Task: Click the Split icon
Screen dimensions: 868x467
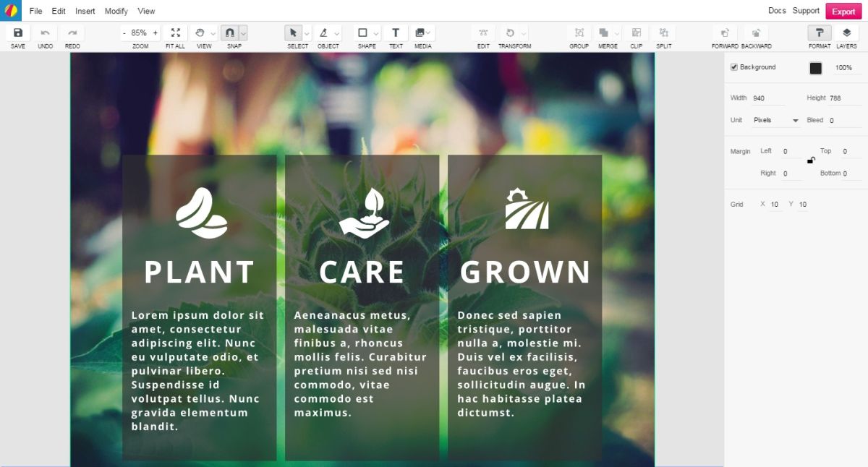Action: [663, 33]
